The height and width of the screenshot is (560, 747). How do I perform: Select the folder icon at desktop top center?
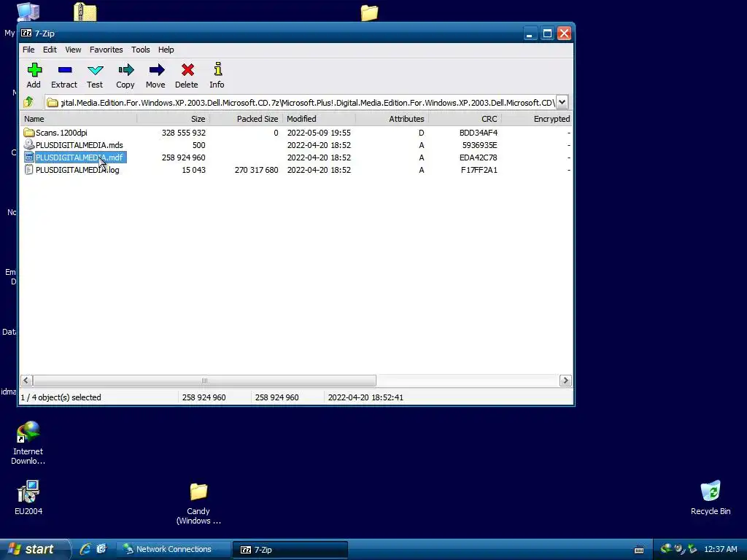(x=369, y=13)
